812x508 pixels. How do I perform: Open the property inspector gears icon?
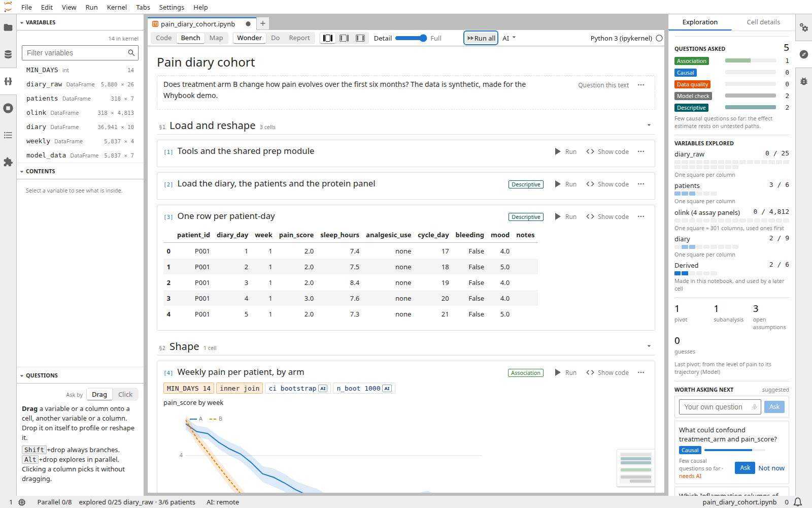tap(804, 27)
